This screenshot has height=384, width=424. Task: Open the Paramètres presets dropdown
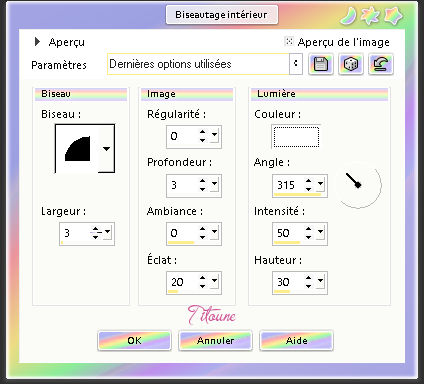pos(295,64)
